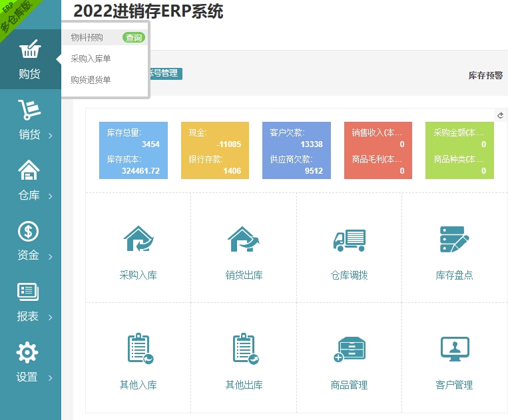
Task: Click the 其他出库 clipboard icon
Action: click(x=244, y=349)
